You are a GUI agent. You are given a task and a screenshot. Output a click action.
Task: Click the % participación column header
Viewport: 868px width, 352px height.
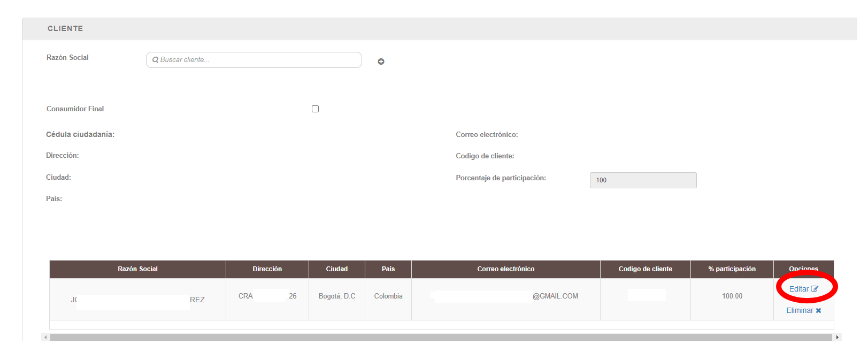(732, 269)
